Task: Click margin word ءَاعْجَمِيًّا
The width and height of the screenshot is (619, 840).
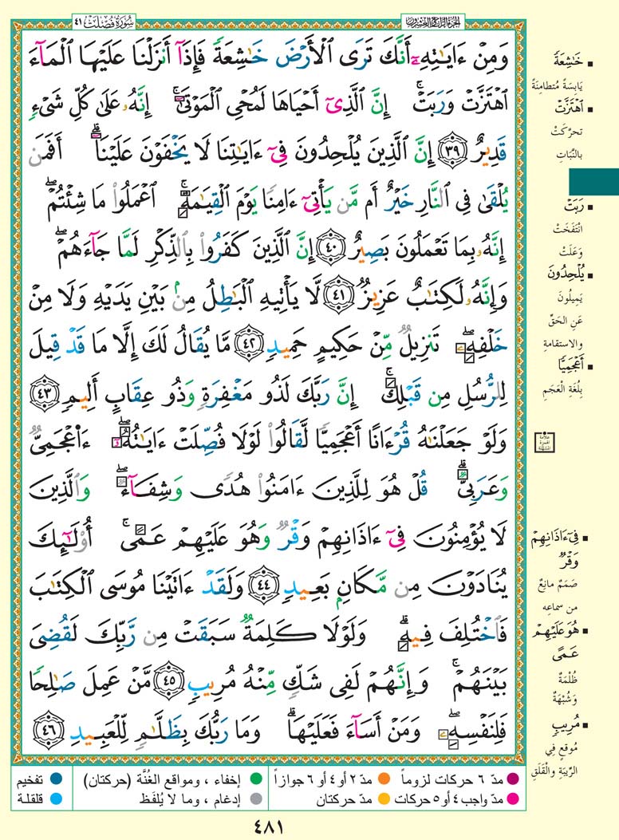Action: (571, 365)
